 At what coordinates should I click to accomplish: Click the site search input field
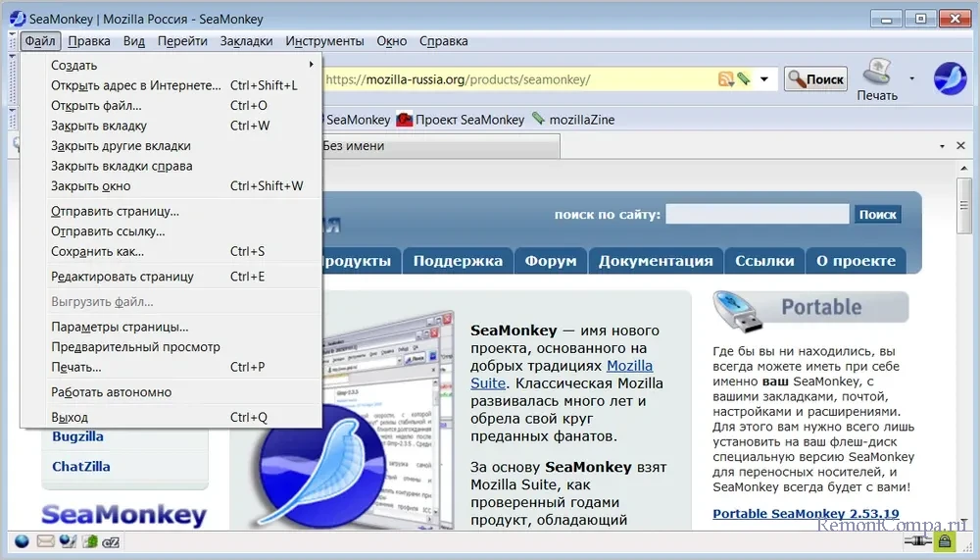point(757,215)
